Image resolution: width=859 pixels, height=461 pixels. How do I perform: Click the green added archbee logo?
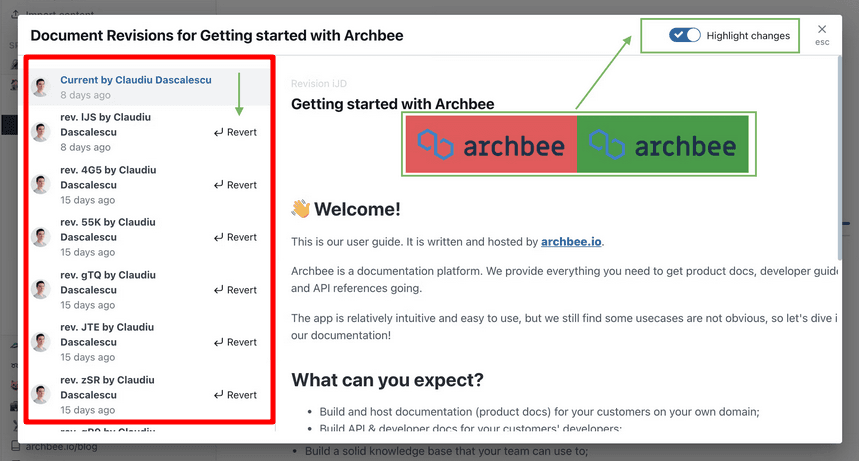663,144
